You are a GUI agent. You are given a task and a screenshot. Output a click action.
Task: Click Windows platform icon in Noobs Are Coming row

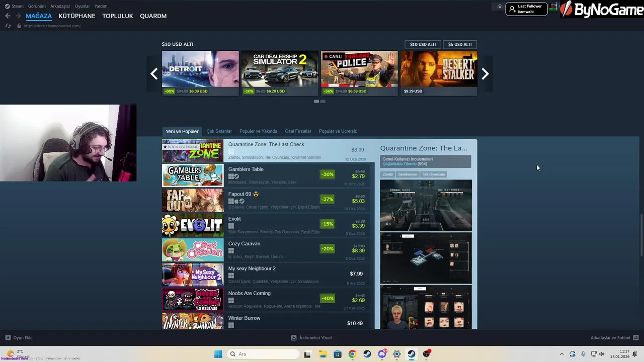pyautogui.click(x=231, y=300)
